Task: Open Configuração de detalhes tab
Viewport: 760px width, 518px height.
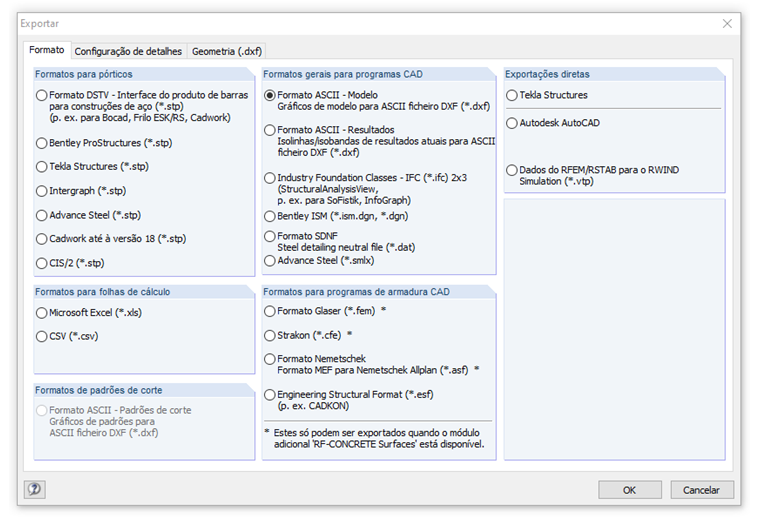Action: pos(128,51)
